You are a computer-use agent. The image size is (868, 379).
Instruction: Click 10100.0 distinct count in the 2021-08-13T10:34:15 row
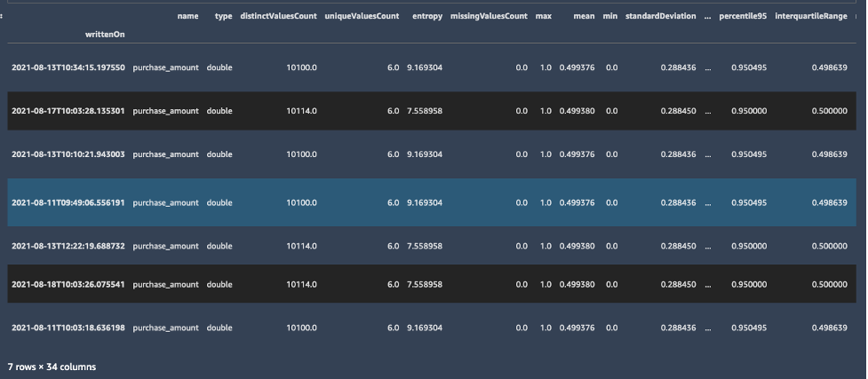point(302,67)
